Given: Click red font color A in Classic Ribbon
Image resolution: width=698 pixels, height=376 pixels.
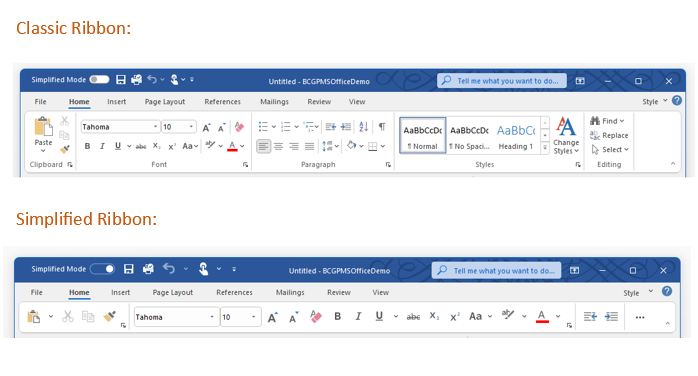Looking at the screenshot, I should coord(232,146).
